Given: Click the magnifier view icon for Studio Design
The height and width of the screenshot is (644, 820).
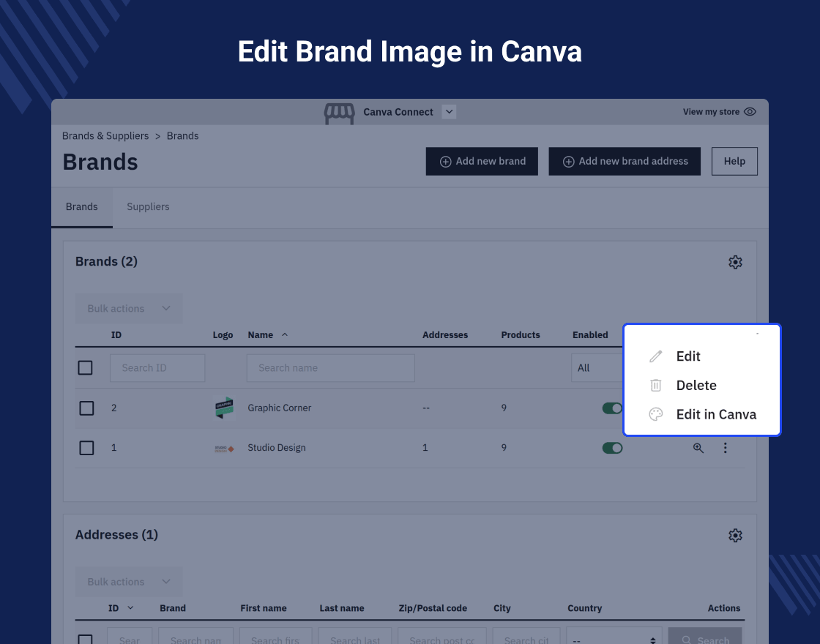Looking at the screenshot, I should click(x=698, y=448).
